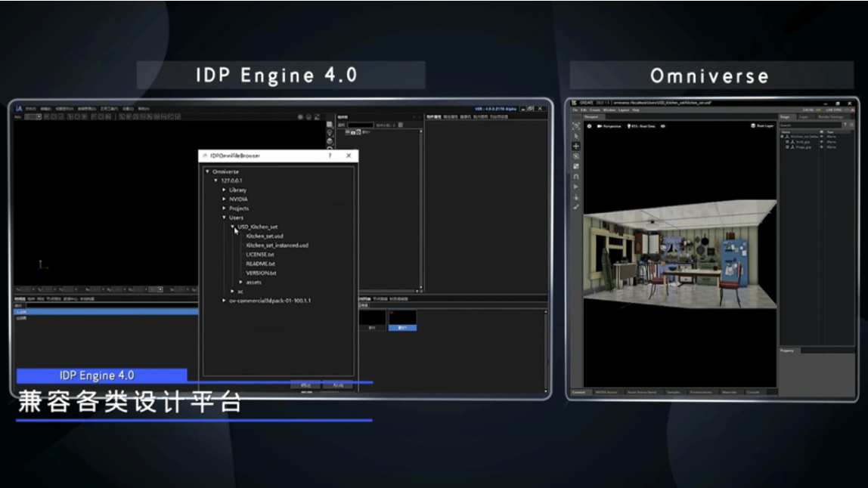The height and width of the screenshot is (488, 868).
Task: Select the Rotate tool in Omniverse
Action: (576, 156)
